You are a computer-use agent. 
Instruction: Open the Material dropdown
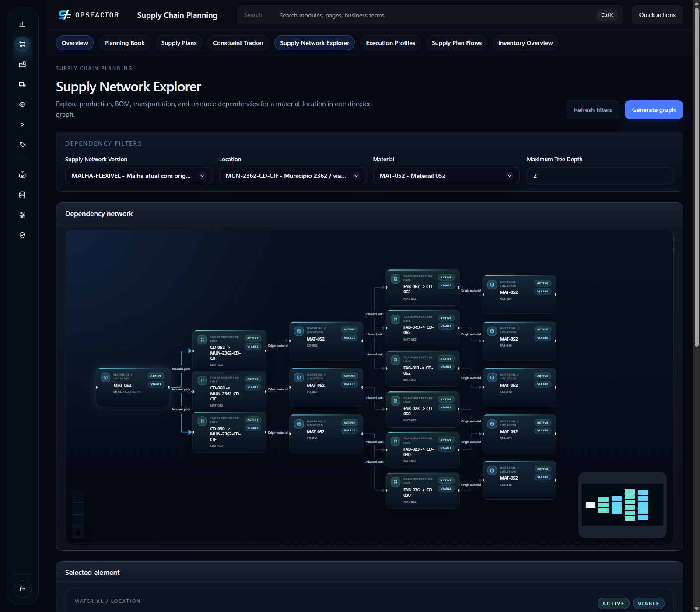tap(446, 176)
